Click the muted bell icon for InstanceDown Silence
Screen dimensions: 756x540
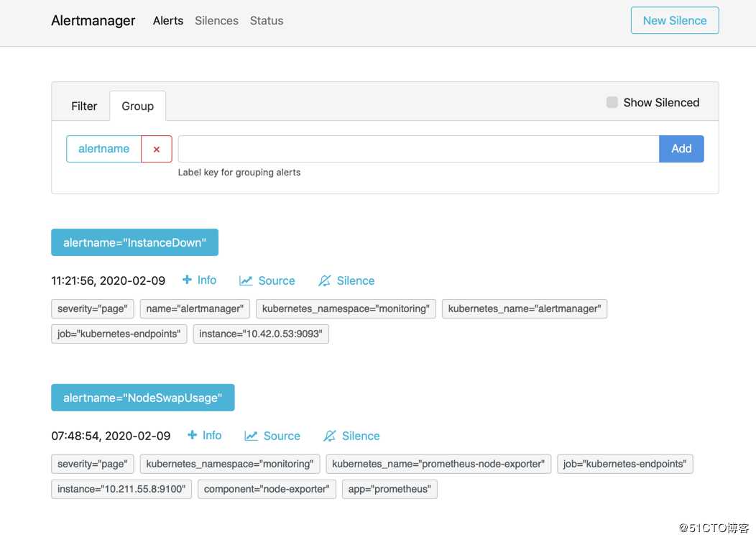[x=325, y=281]
